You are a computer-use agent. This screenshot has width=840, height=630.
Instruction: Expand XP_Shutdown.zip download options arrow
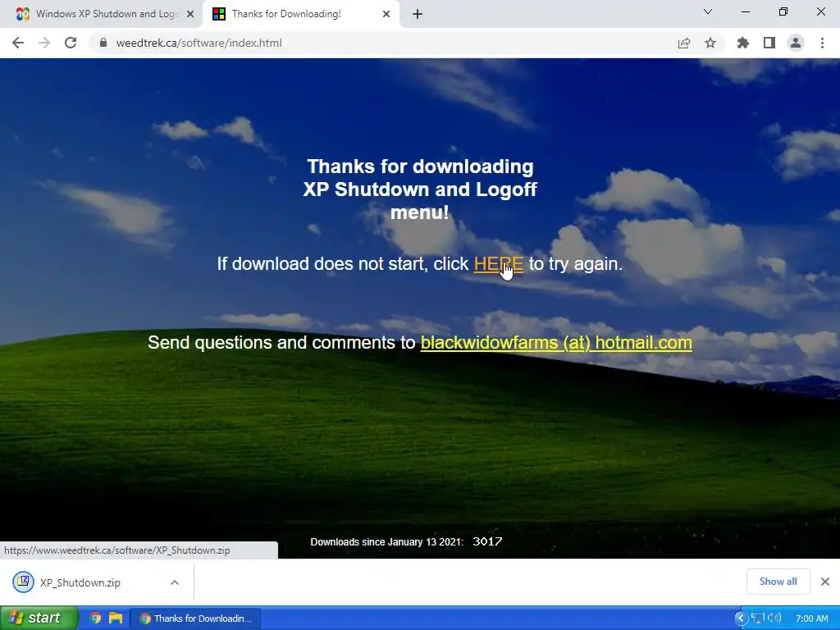tap(175, 582)
